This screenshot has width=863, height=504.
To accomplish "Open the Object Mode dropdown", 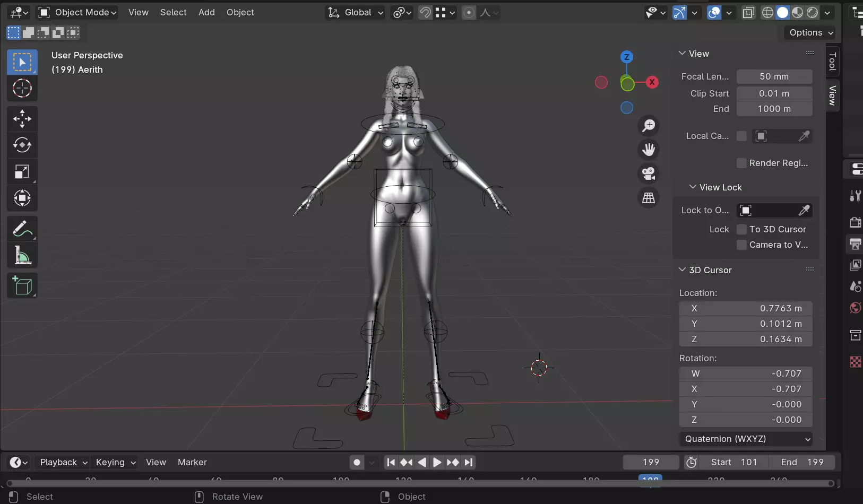I will (77, 12).
